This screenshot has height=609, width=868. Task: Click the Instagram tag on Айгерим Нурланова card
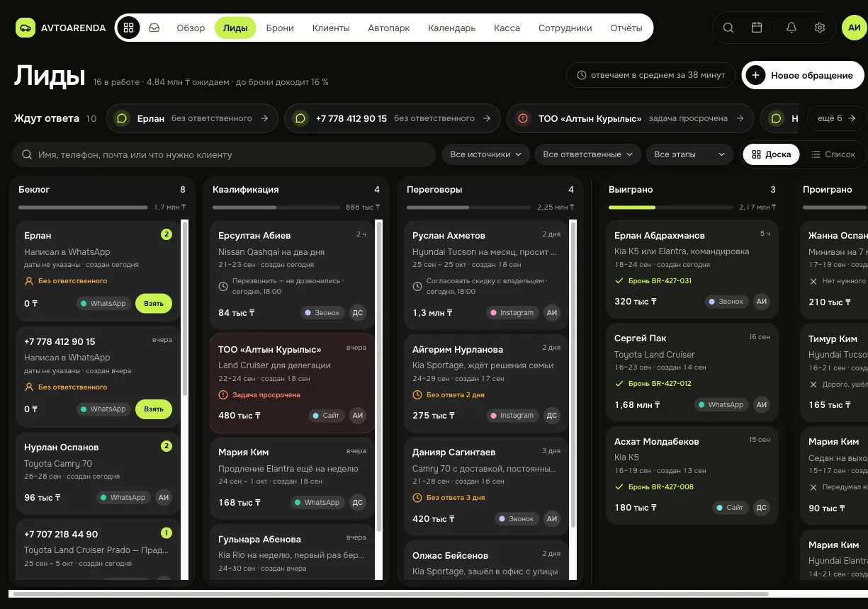pyautogui.click(x=512, y=416)
